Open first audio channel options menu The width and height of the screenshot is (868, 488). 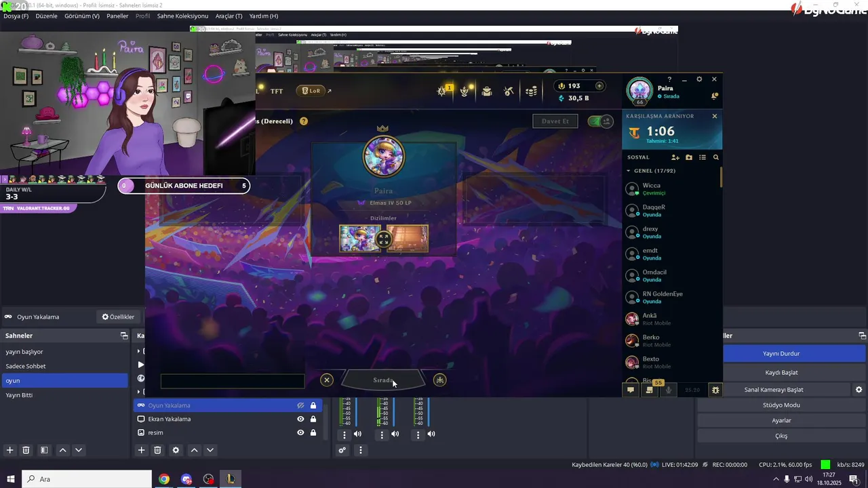tap(344, 434)
